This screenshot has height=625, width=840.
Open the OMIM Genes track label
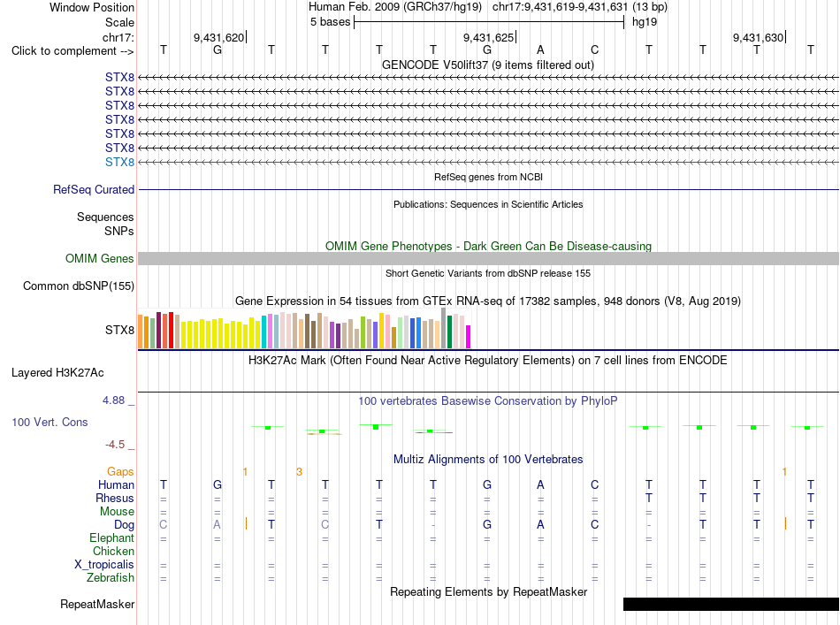coord(99,259)
